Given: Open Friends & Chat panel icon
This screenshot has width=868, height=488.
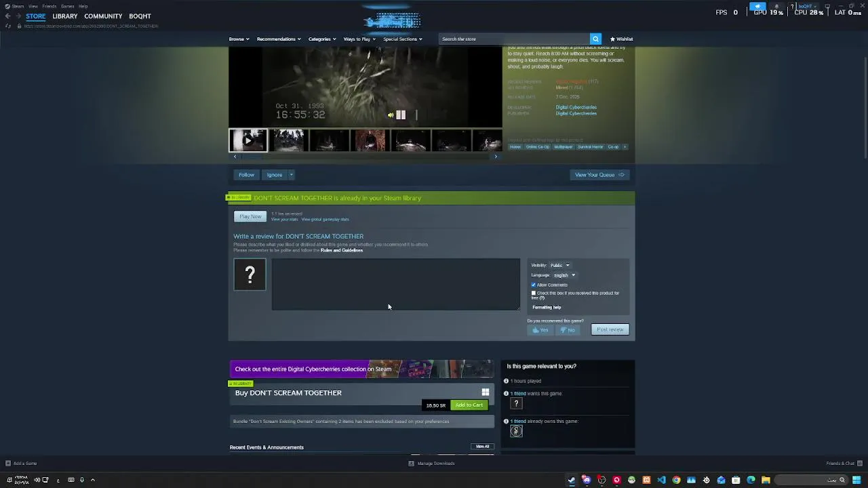Looking at the screenshot, I should pos(859,464).
